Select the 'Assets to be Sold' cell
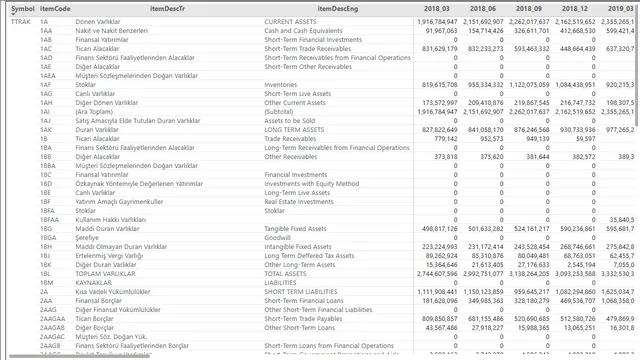 pos(289,120)
